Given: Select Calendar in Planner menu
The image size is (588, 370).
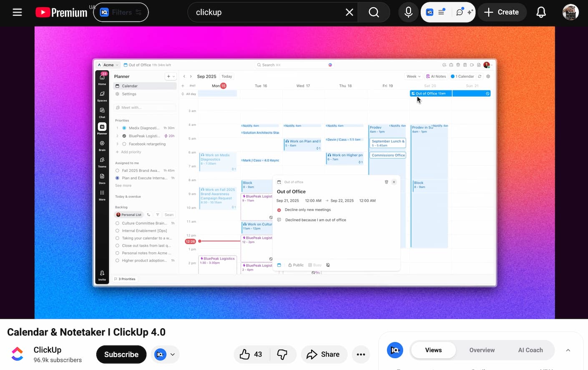Looking at the screenshot, I should coord(145,86).
